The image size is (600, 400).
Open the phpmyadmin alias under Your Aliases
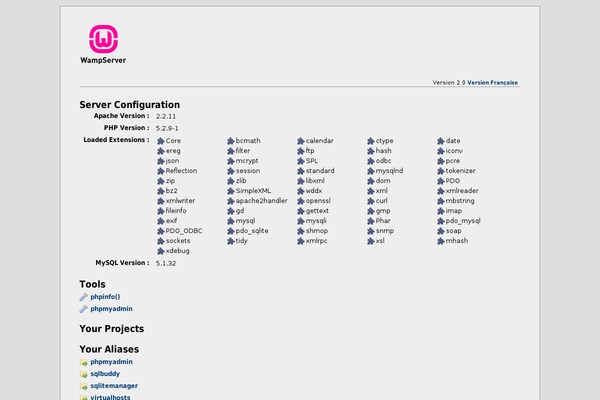(111, 362)
